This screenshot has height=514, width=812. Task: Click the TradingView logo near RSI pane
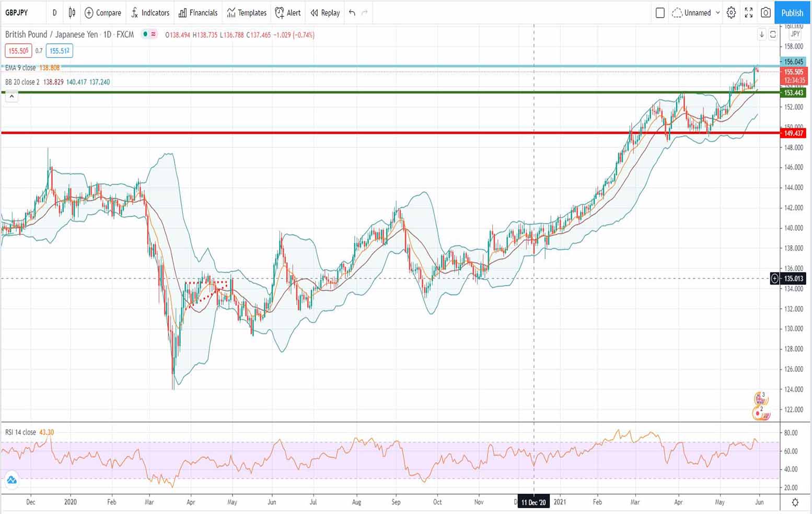(11, 480)
